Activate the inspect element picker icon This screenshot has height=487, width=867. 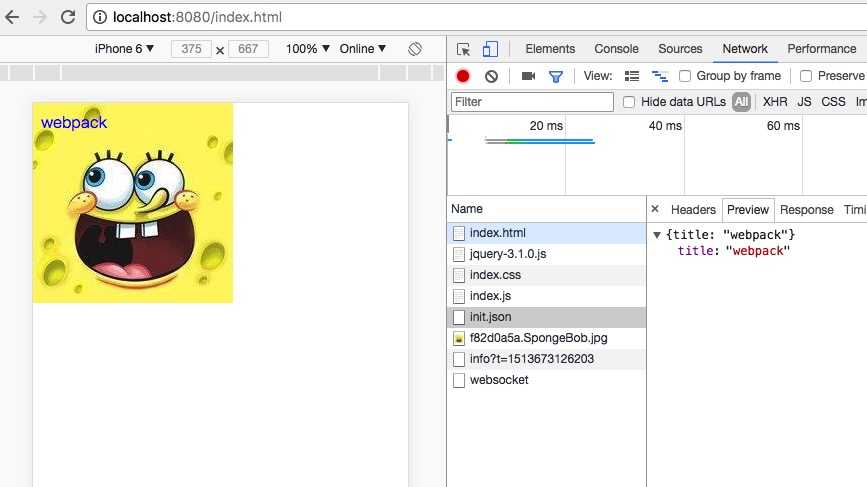[x=463, y=49]
